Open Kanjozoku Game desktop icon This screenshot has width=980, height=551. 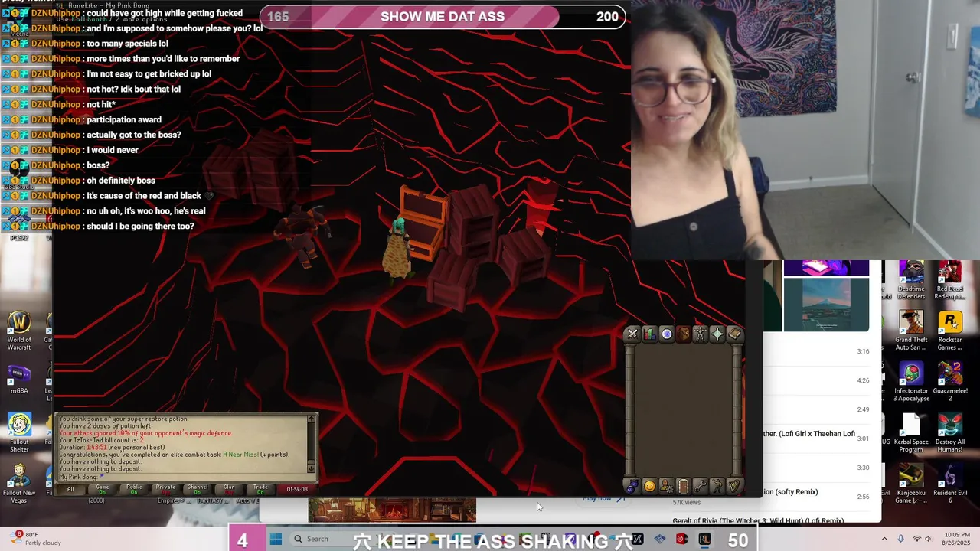(911, 484)
